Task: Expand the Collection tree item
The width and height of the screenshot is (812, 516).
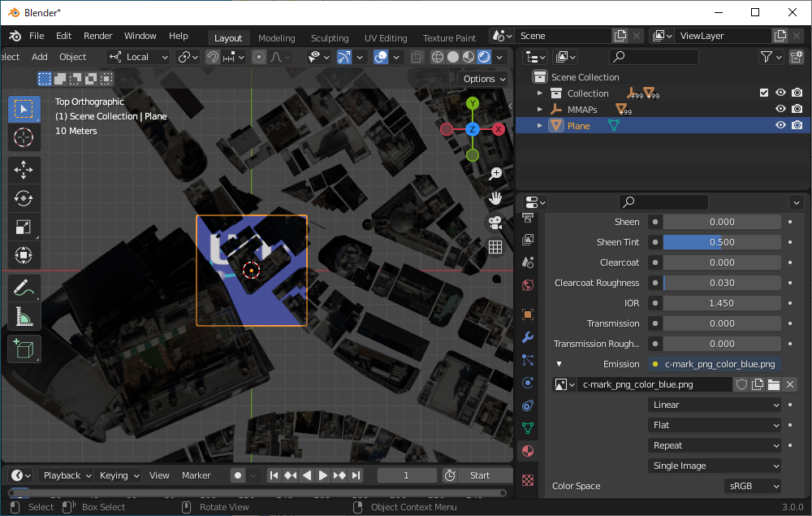Action: click(540, 93)
